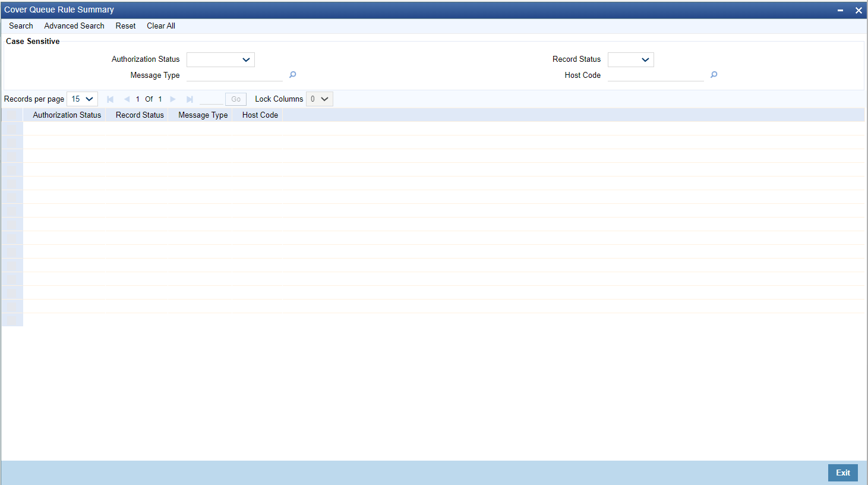Click Search in the menu bar
This screenshot has width=868, height=485.
[x=21, y=26]
